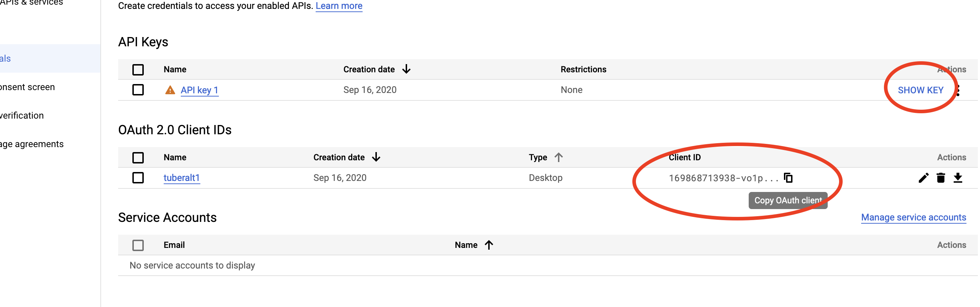The width and height of the screenshot is (980, 307).
Task: Check the tuberalt1 row checkbox
Action: (138, 178)
